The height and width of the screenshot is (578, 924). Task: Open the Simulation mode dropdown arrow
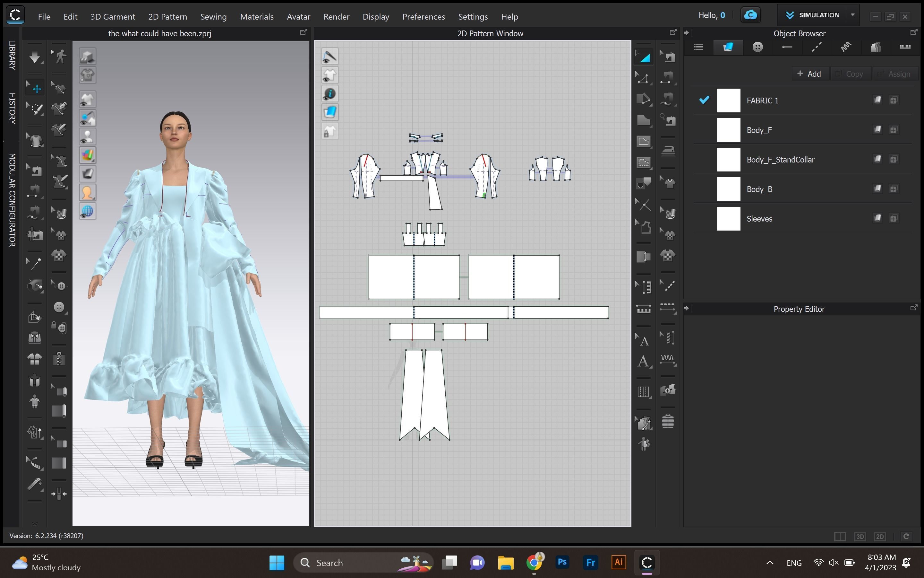[x=852, y=15]
